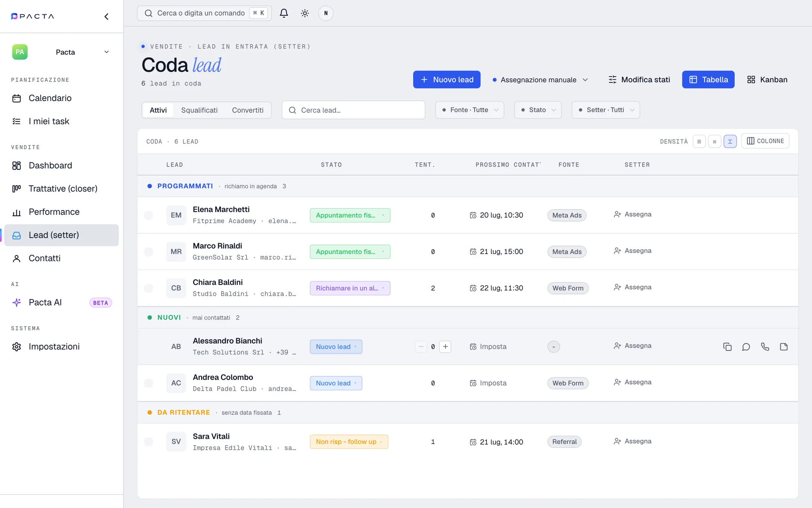The height and width of the screenshot is (508, 812).
Task: Increase attempts with plus on Alessandro row
Action: point(445,347)
